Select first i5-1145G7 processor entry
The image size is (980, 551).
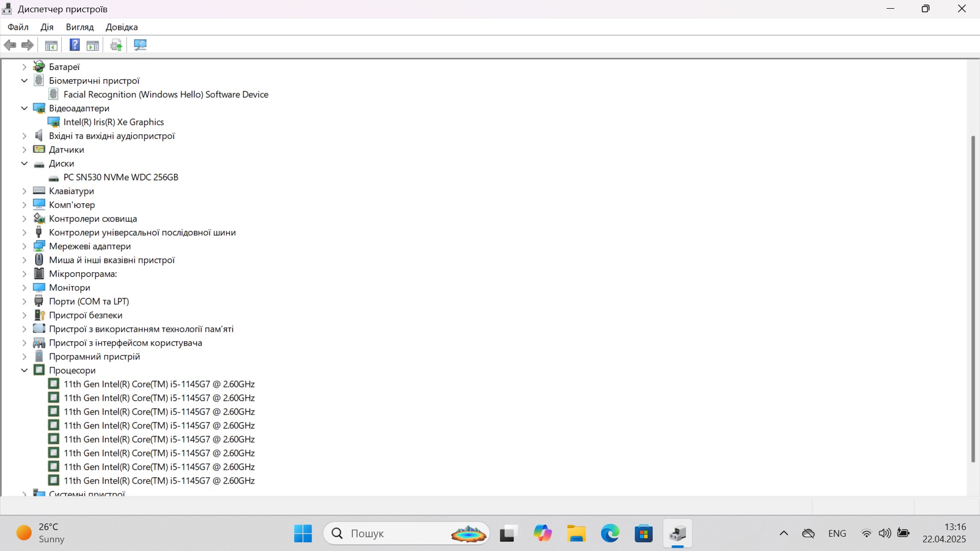pyautogui.click(x=159, y=384)
